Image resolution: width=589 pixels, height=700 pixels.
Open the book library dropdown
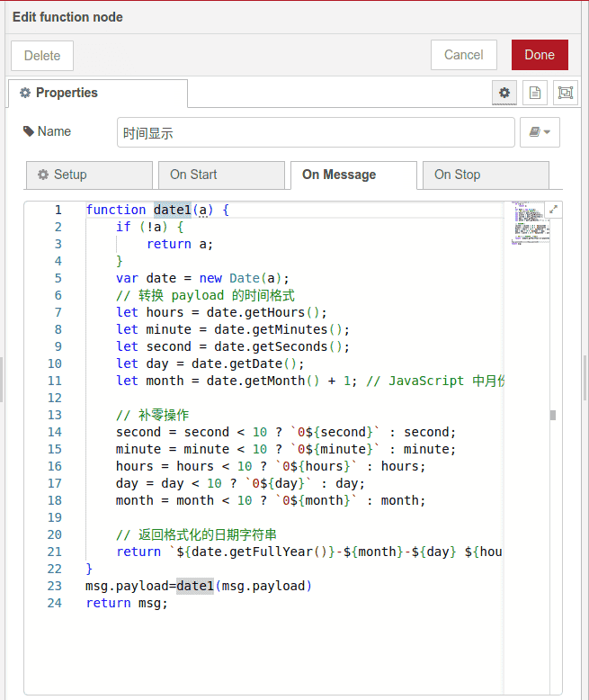click(x=540, y=132)
